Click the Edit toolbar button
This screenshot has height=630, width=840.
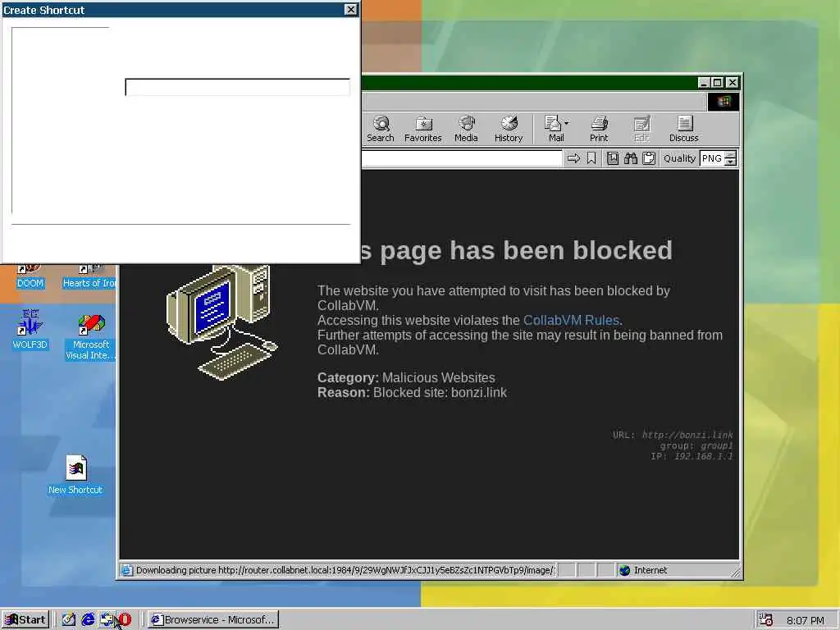tap(641, 129)
